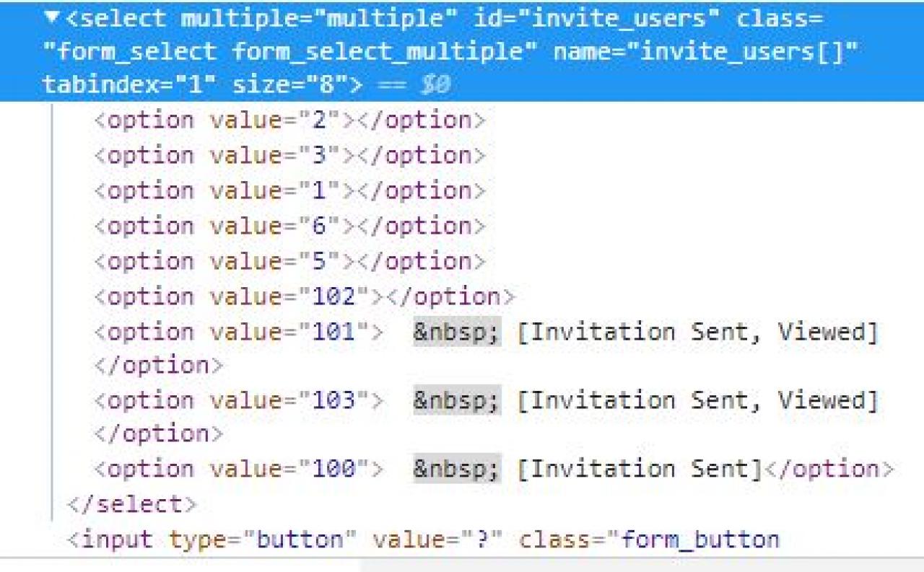Click the "[Invitation Sent, Viewed]" text of option 103
The width and height of the screenshot is (924, 572).
[697, 400]
